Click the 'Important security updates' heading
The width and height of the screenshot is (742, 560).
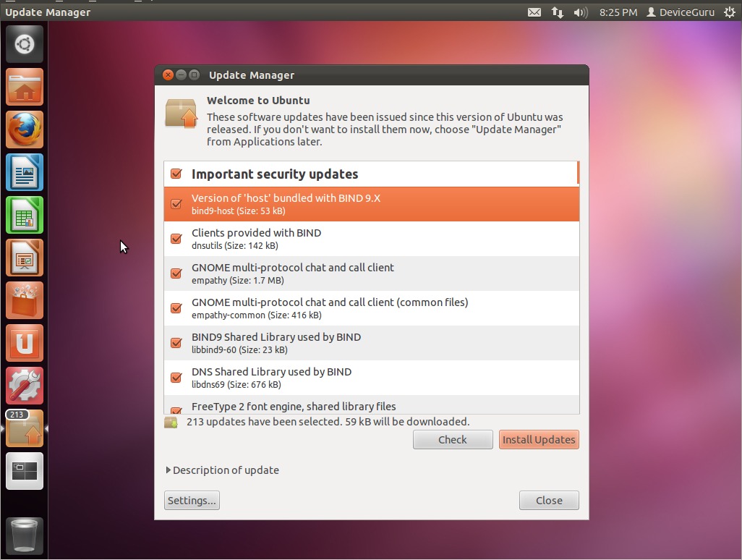(275, 174)
